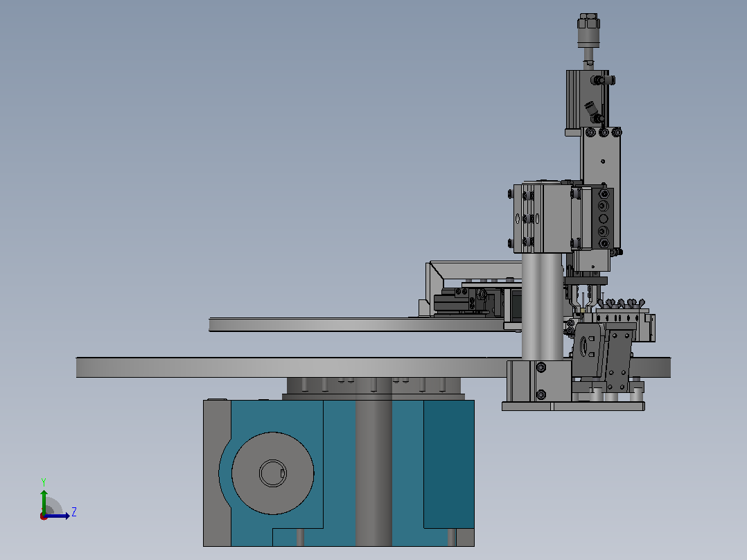Select the fitting on top of the vertical cylinder
Screen dimensions: 747x560
tap(589, 32)
